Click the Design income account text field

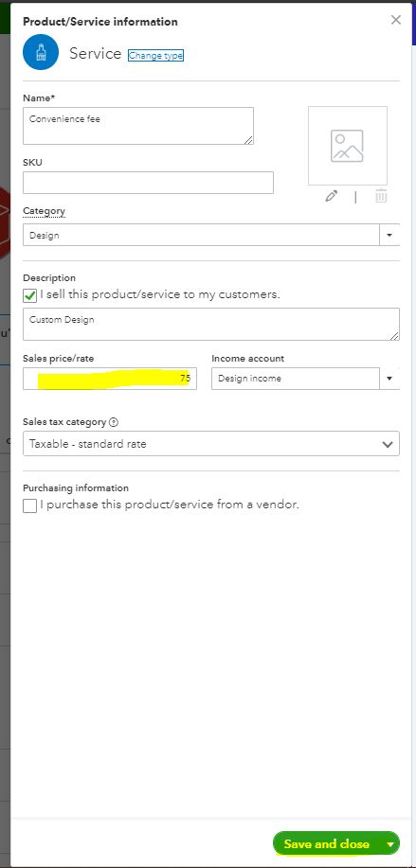(x=296, y=379)
